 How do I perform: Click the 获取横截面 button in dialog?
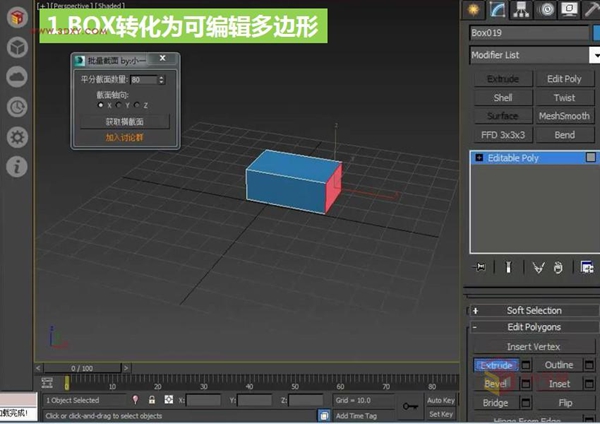[x=125, y=122]
